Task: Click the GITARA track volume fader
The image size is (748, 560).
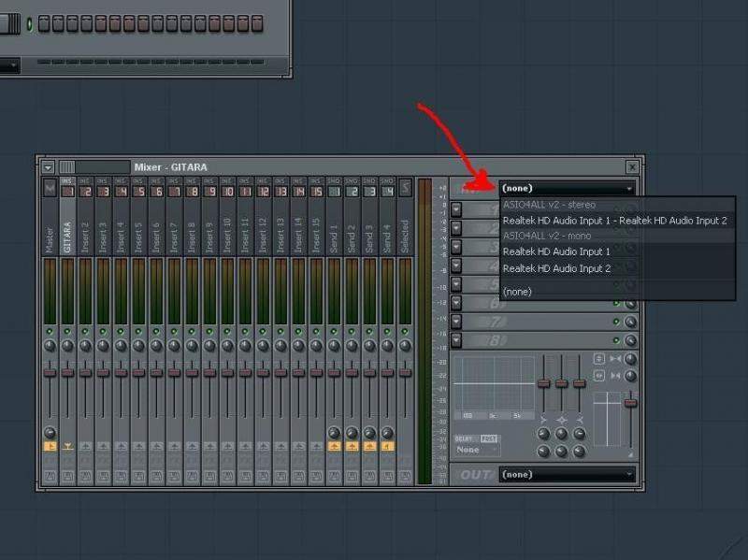Action: (67, 373)
